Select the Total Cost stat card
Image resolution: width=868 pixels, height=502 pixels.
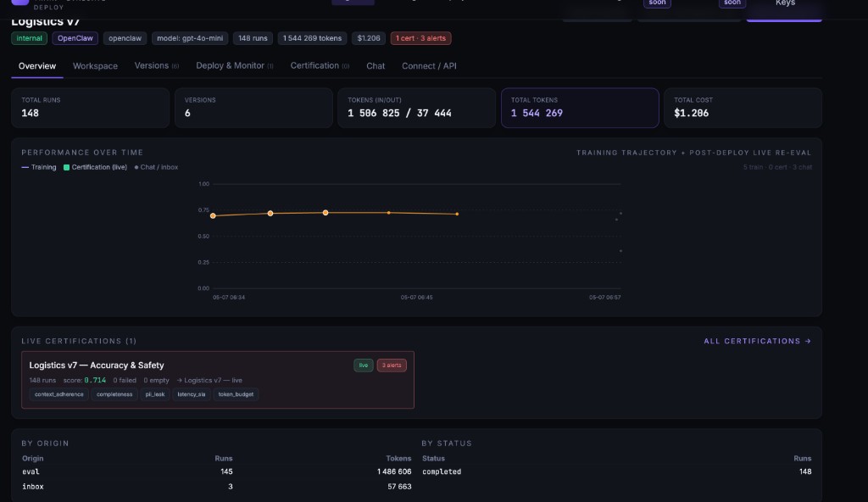point(743,108)
